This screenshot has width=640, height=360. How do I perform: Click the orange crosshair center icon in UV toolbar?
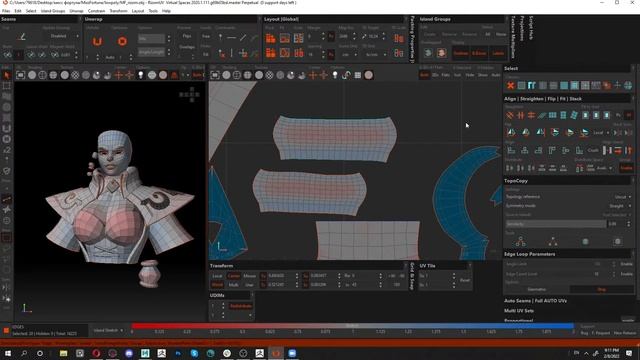[313, 75]
